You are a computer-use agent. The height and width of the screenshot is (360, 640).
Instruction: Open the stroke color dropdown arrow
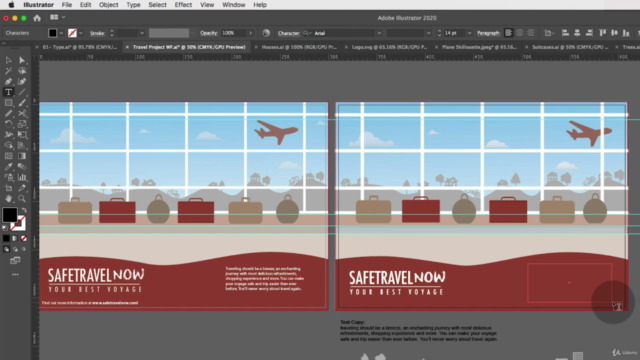click(81, 33)
